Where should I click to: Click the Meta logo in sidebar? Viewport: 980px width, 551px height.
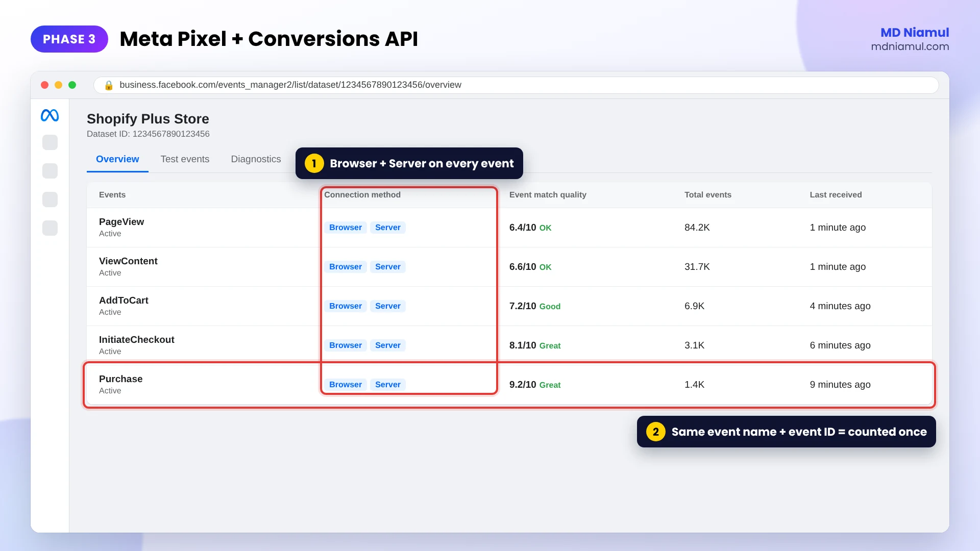pos(50,115)
